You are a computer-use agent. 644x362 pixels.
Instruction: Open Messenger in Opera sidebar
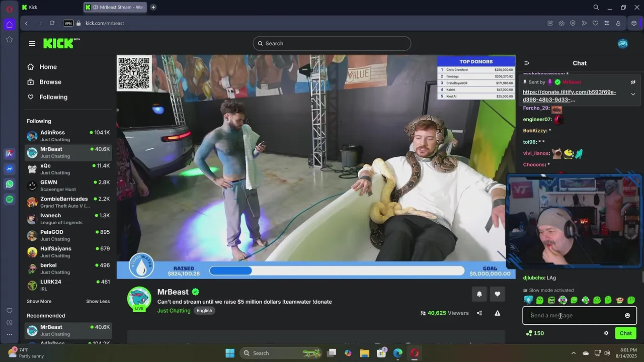coord(10,169)
